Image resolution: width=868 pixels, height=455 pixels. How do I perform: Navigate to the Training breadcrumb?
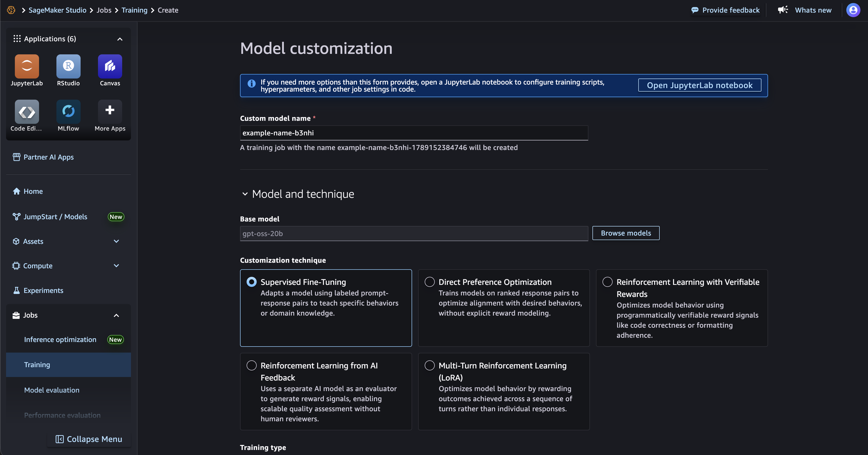tap(135, 10)
